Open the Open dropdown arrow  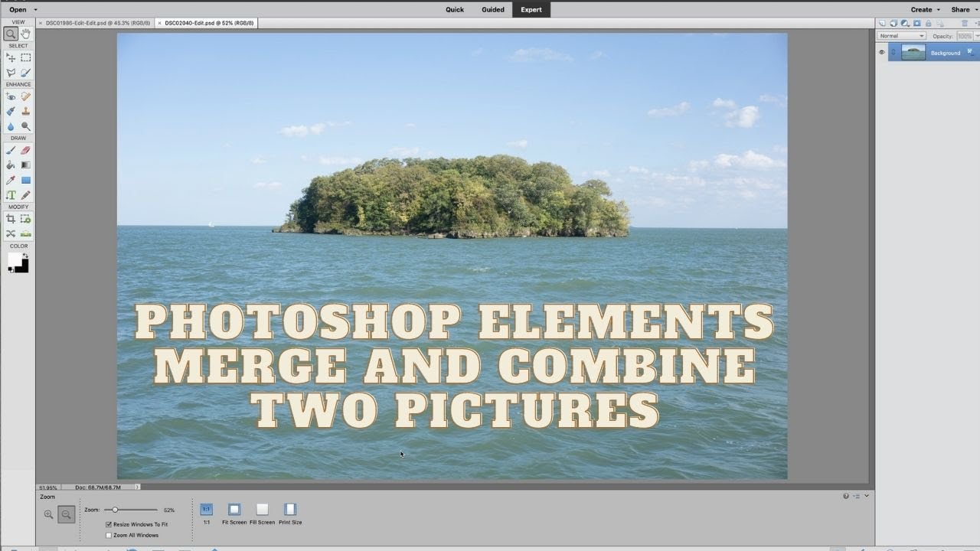(x=35, y=10)
